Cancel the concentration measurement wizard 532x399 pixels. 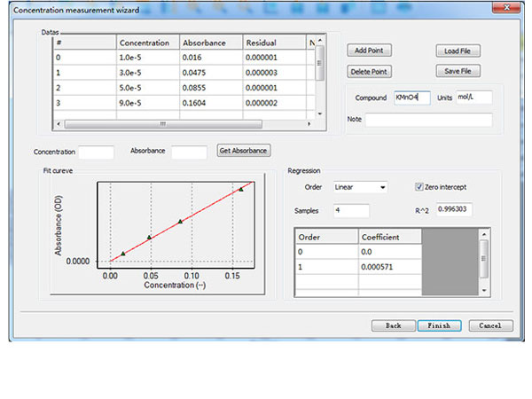(490, 325)
